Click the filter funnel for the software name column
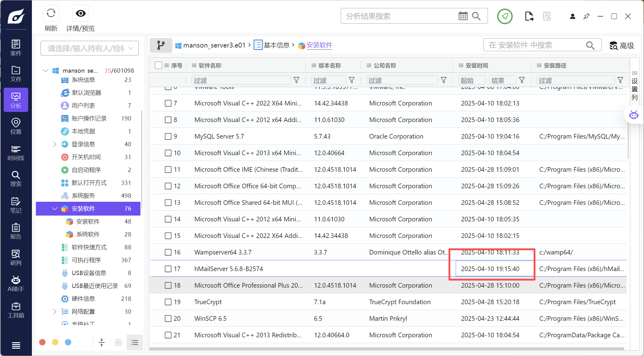 [297, 80]
